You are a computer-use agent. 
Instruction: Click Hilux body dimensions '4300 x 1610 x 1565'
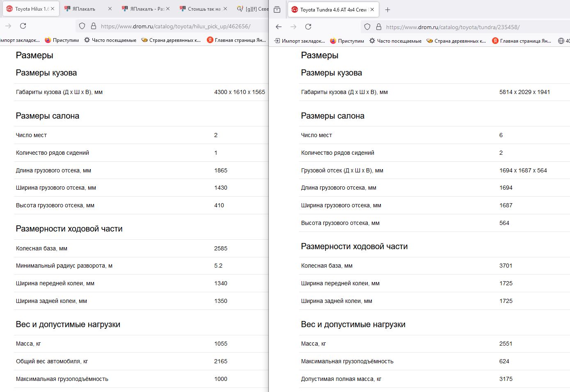[240, 92]
